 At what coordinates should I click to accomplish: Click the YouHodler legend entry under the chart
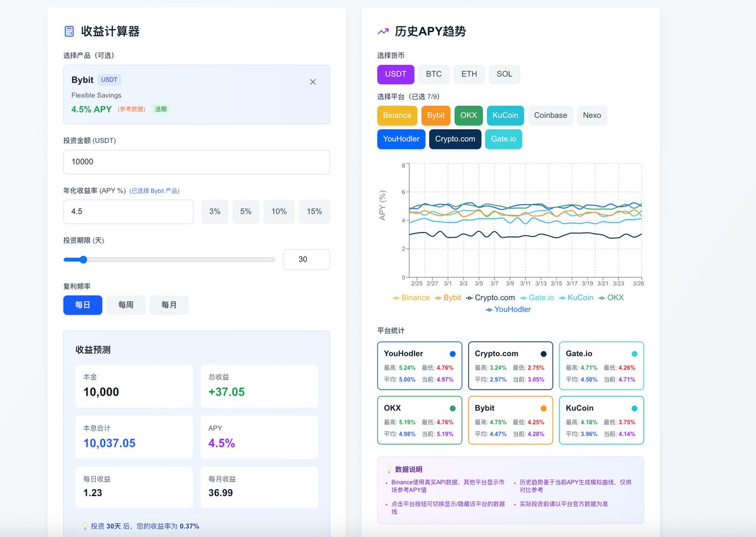click(x=508, y=309)
